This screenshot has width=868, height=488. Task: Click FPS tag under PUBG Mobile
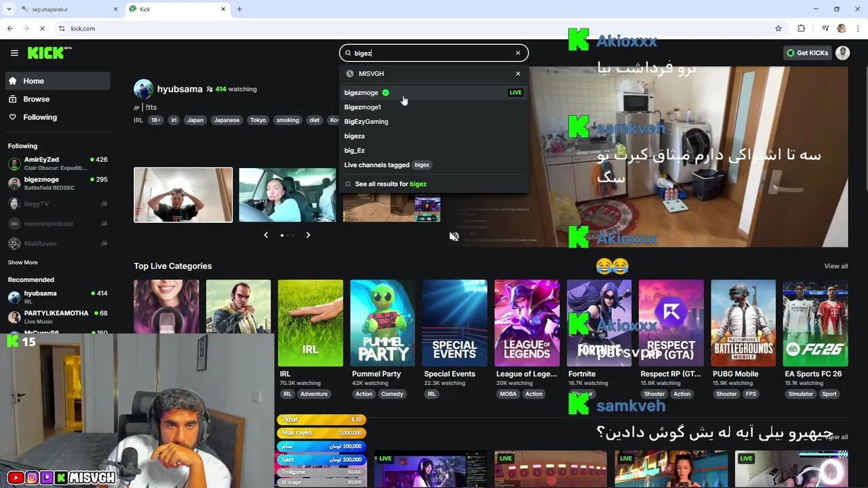click(751, 394)
